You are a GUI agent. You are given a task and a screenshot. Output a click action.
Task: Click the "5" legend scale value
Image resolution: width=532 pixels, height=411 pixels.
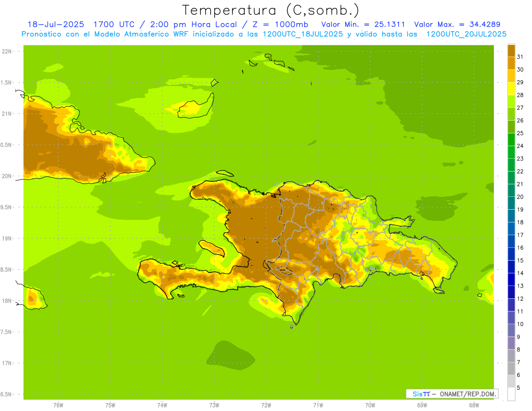tap(519, 388)
